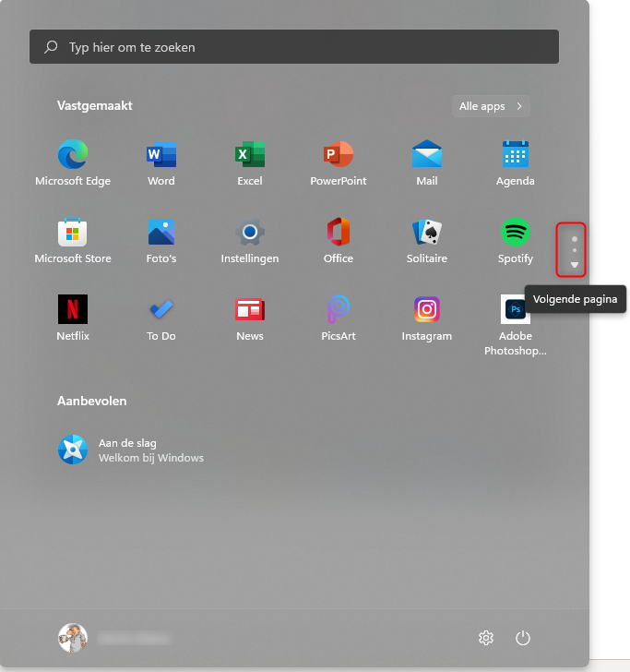
Task: Open Instagram
Action: (426, 318)
